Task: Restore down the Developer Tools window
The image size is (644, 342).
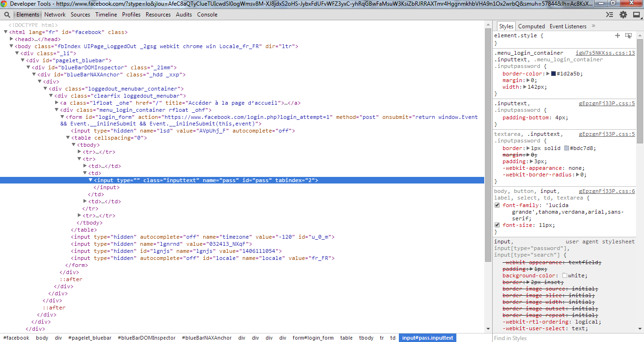Action: coord(613,3)
